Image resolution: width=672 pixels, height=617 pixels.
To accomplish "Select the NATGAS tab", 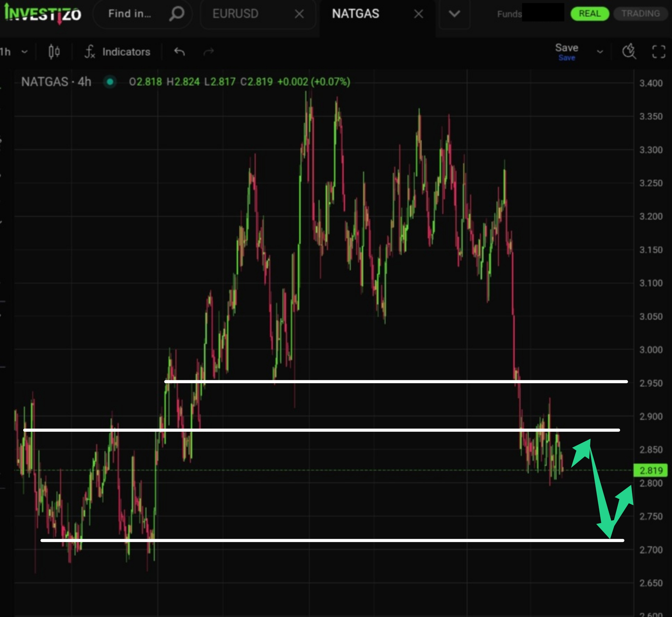I will tap(355, 14).
